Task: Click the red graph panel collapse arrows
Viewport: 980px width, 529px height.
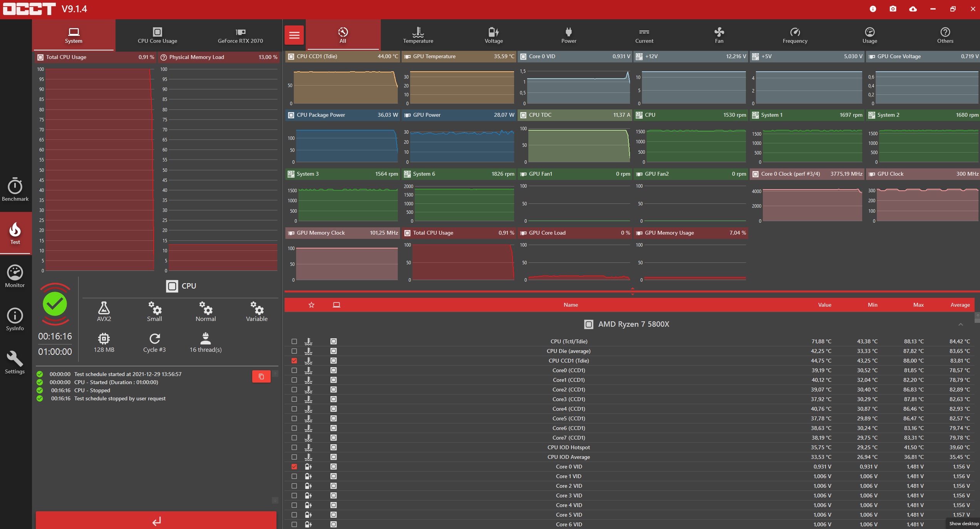Action: coord(632,291)
